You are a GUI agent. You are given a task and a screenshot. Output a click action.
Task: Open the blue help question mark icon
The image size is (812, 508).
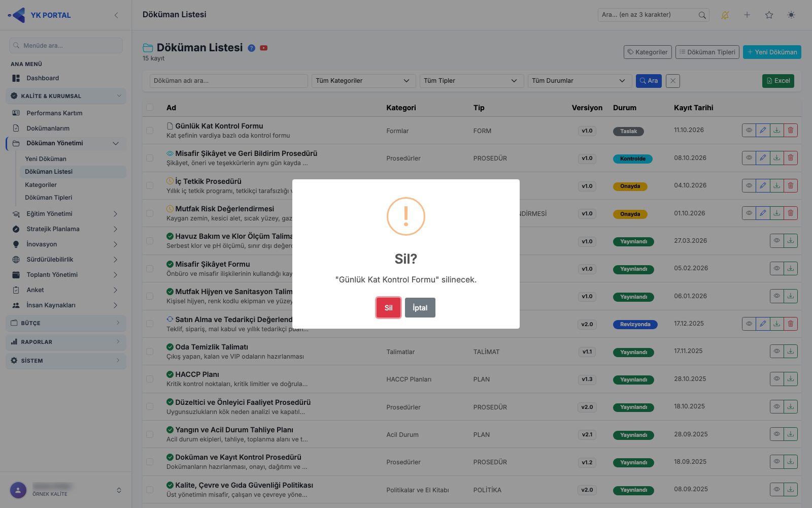[251, 48]
